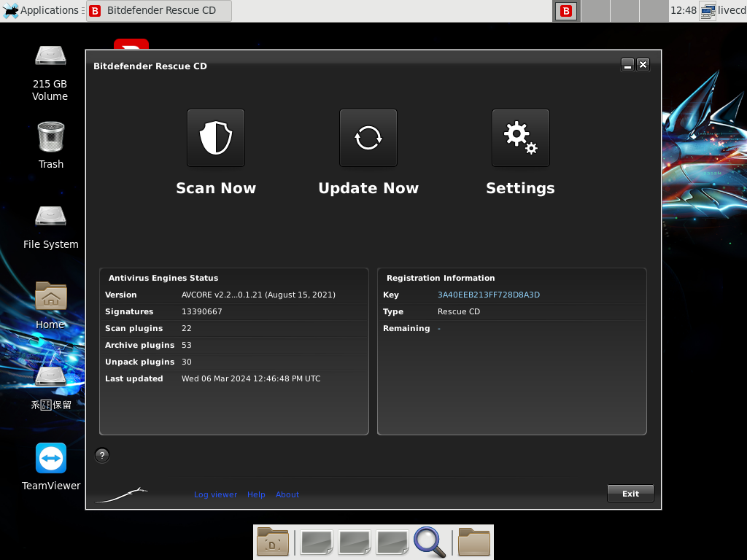Open Settings via the gears icon
This screenshot has width=747, height=560.
click(521, 138)
